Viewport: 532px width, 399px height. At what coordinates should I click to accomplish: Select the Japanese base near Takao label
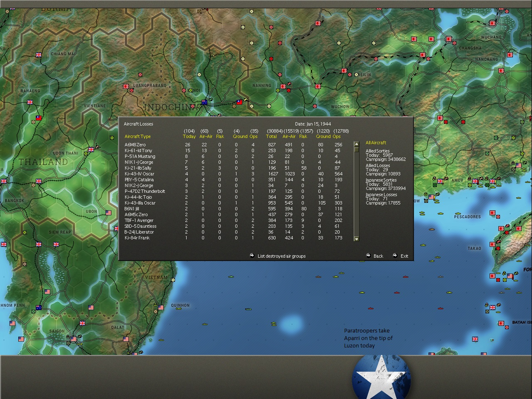click(493, 244)
